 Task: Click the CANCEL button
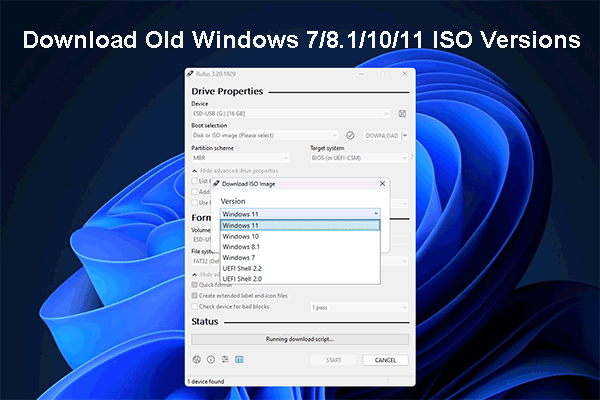[385, 360]
